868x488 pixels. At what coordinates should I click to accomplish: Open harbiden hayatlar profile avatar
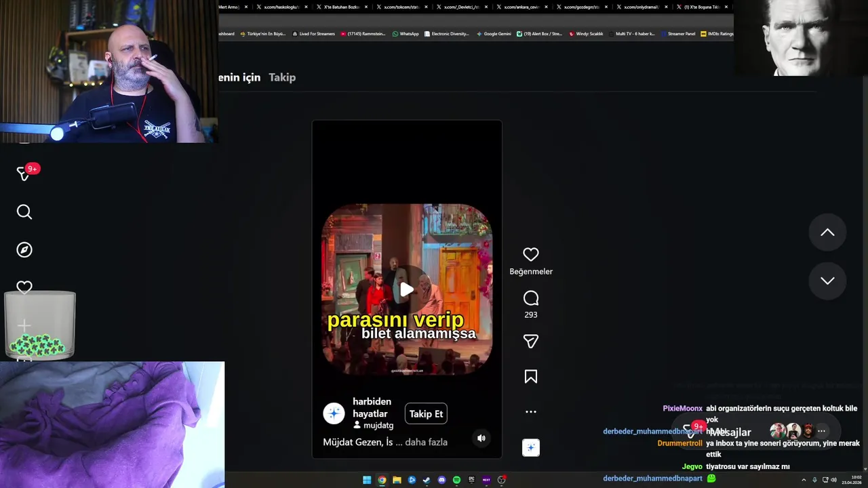pyautogui.click(x=334, y=413)
